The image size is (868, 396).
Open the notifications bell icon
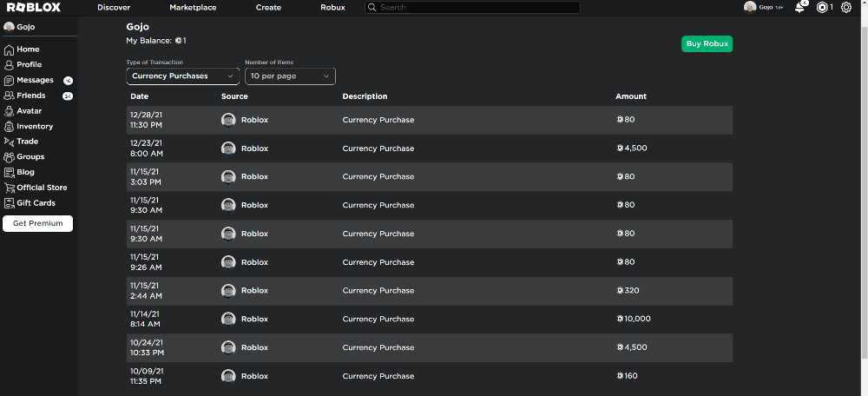click(800, 7)
